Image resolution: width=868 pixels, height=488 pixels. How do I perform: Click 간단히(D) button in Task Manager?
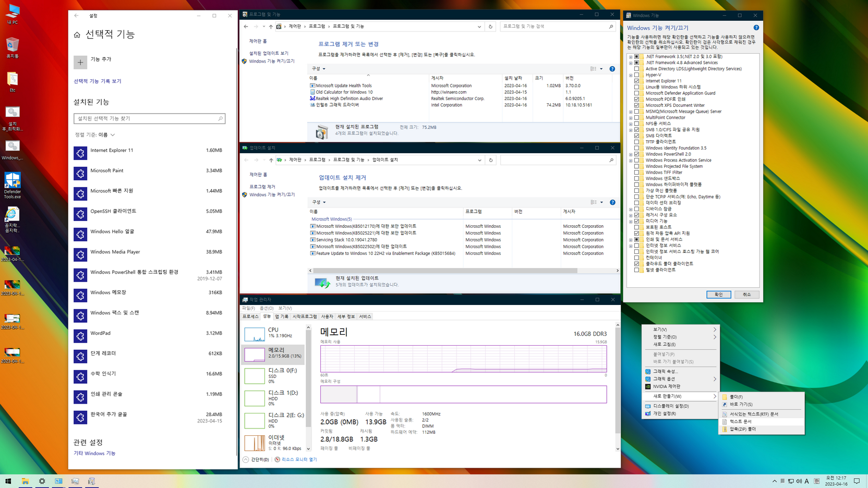click(x=256, y=459)
